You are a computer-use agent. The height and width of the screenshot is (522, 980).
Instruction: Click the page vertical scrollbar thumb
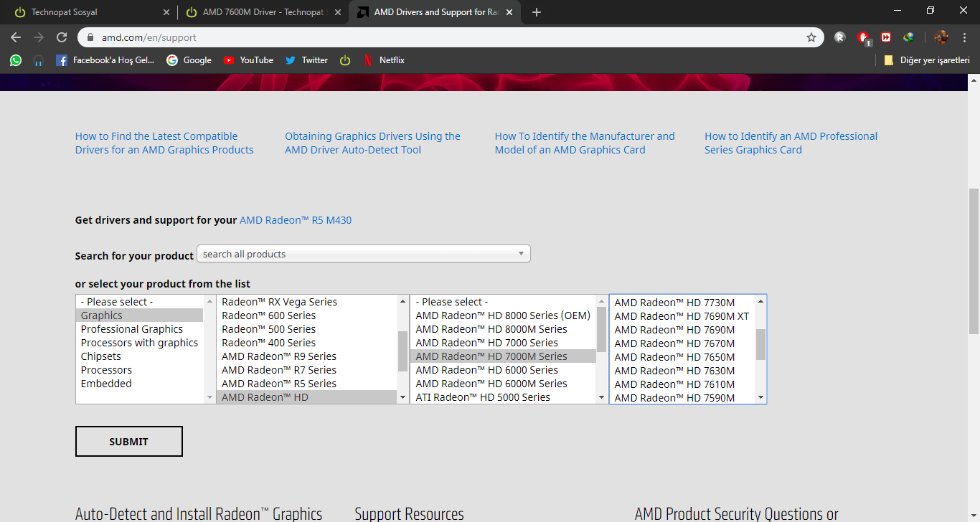974,261
